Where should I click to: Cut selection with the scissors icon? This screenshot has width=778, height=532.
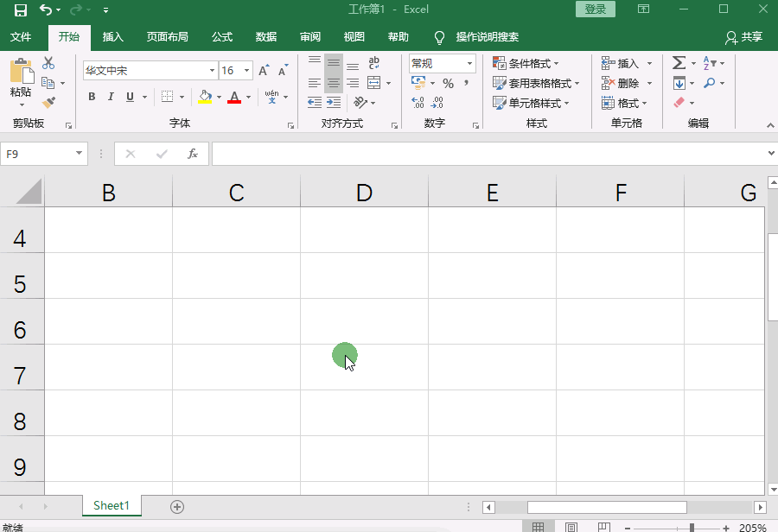(48, 63)
